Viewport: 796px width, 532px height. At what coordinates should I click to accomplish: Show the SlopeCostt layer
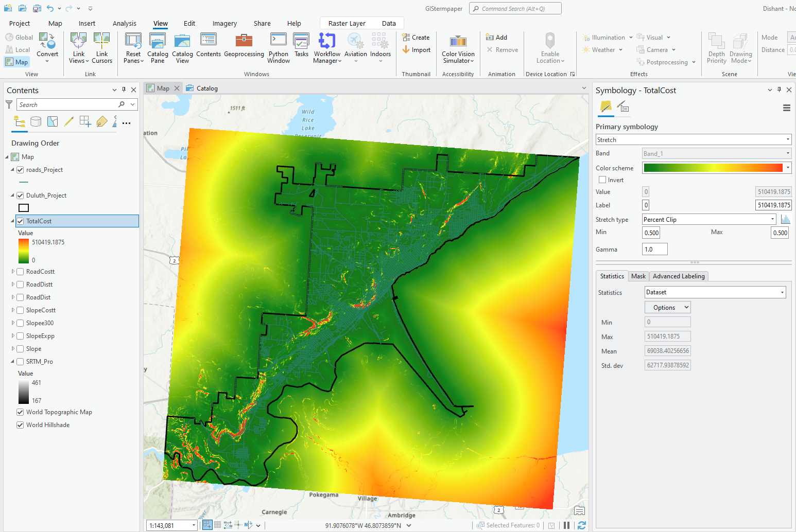point(20,310)
